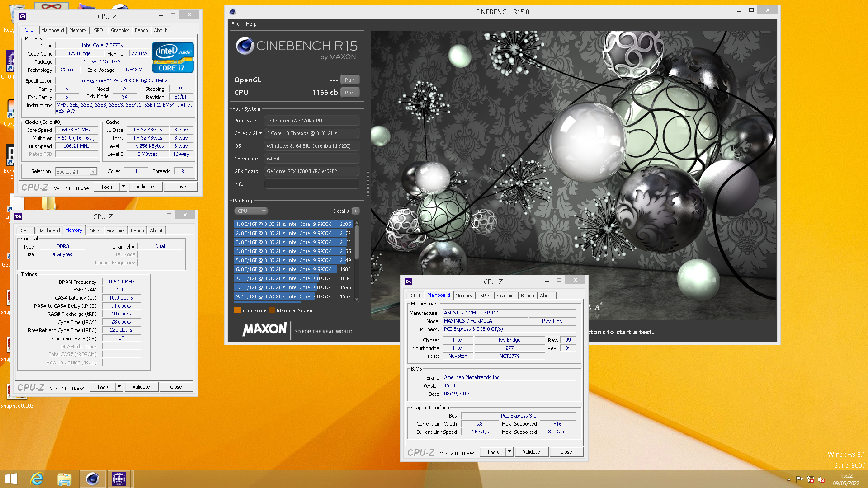The height and width of the screenshot is (488, 868).
Task: Select ranking row 1 with score 2286
Action: (x=293, y=224)
